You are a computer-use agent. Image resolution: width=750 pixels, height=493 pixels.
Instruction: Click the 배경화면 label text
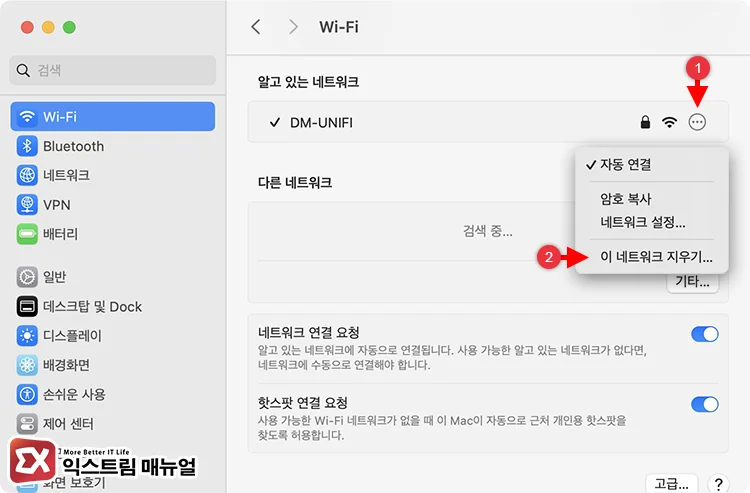(x=66, y=365)
